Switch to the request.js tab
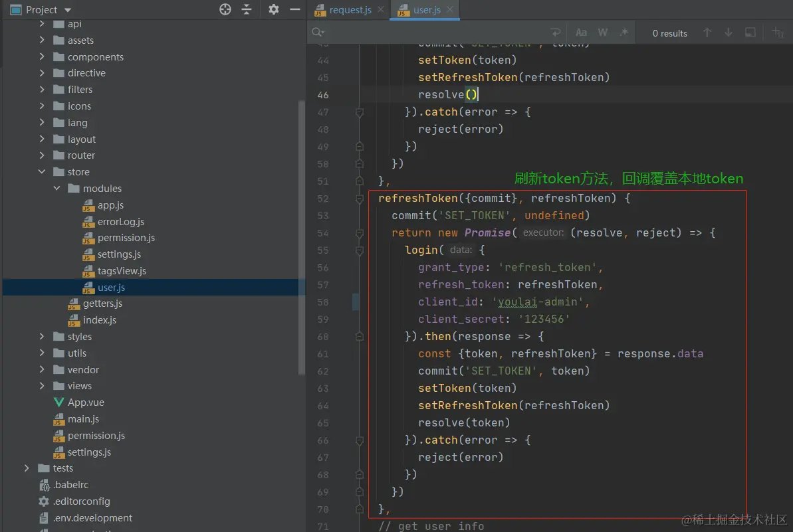 coord(350,10)
